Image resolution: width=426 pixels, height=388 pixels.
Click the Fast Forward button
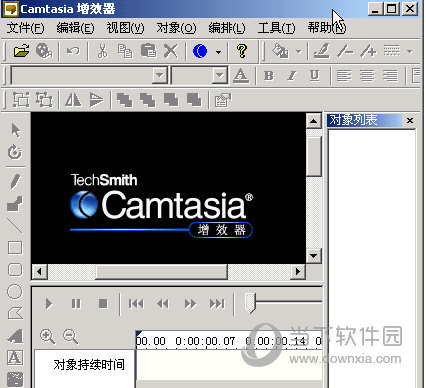point(190,304)
